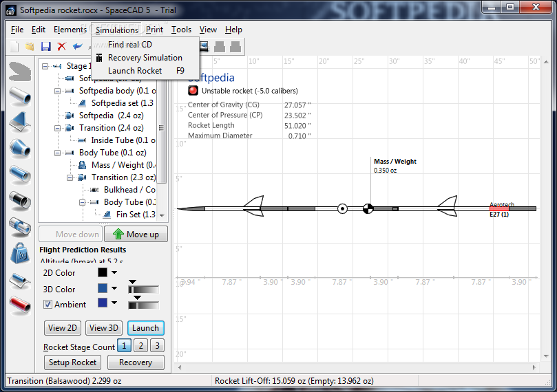Image resolution: width=557 pixels, height=392 pixels.
Task: Add the red engine tube element
Action: point(20,305)
